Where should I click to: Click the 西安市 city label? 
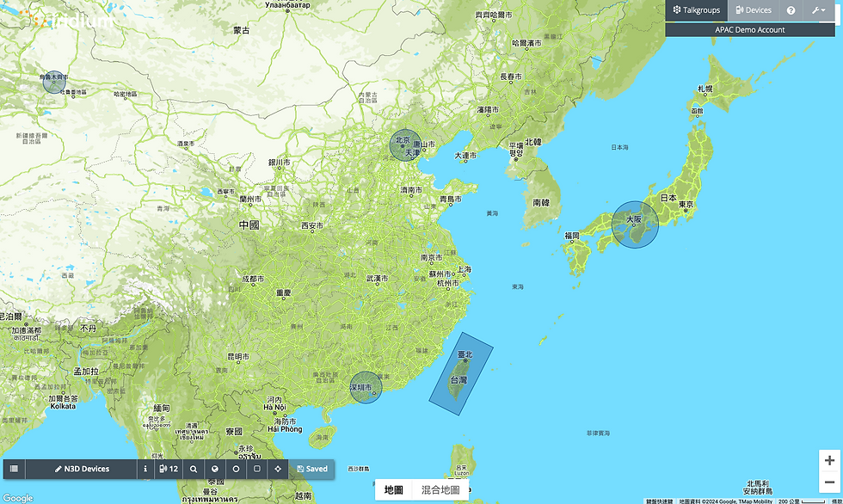[x=312, y=226]
